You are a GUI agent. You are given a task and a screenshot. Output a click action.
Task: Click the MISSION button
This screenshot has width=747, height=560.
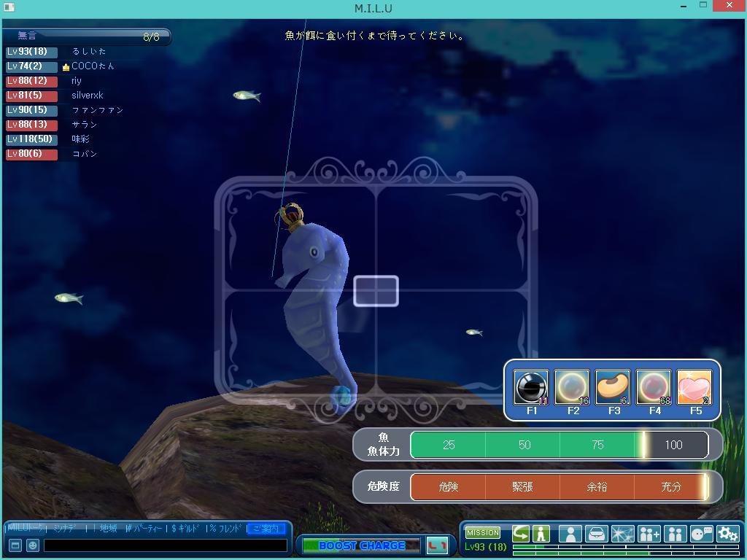tap(483, 533)
